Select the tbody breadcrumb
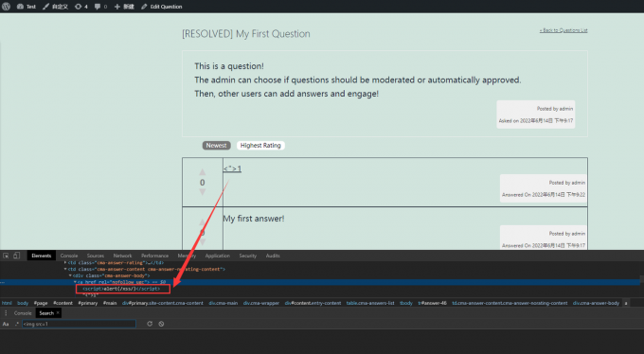This screenshot has width=644, height=354. [x=406, y=303]
